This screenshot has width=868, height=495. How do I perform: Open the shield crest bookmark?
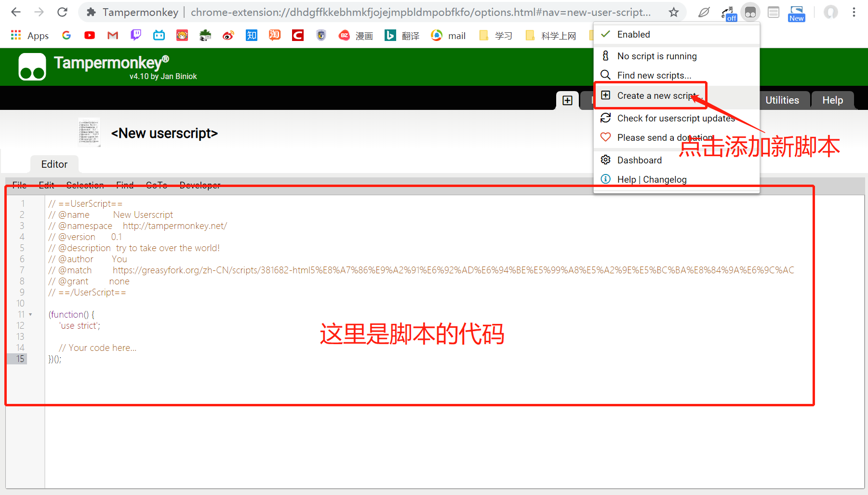tap(321, 35)
